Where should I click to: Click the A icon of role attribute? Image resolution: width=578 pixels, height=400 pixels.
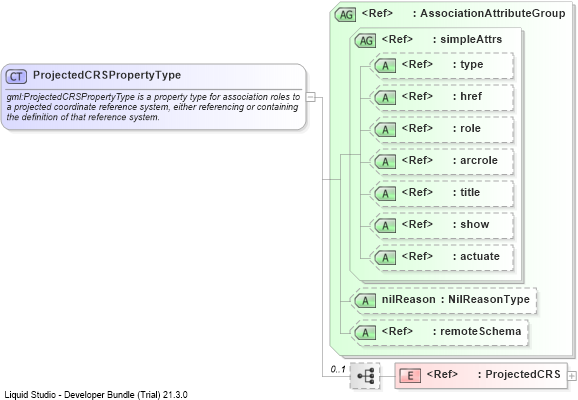pyautogui.click(x=385, y=130)
